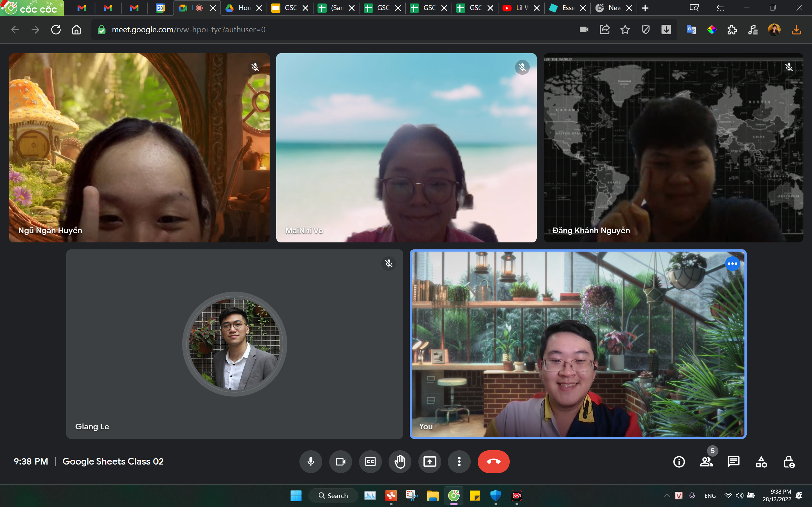This screenshot has width=812, height=507.
Task: Open the meeting details info icon
Action: [679, 462]
